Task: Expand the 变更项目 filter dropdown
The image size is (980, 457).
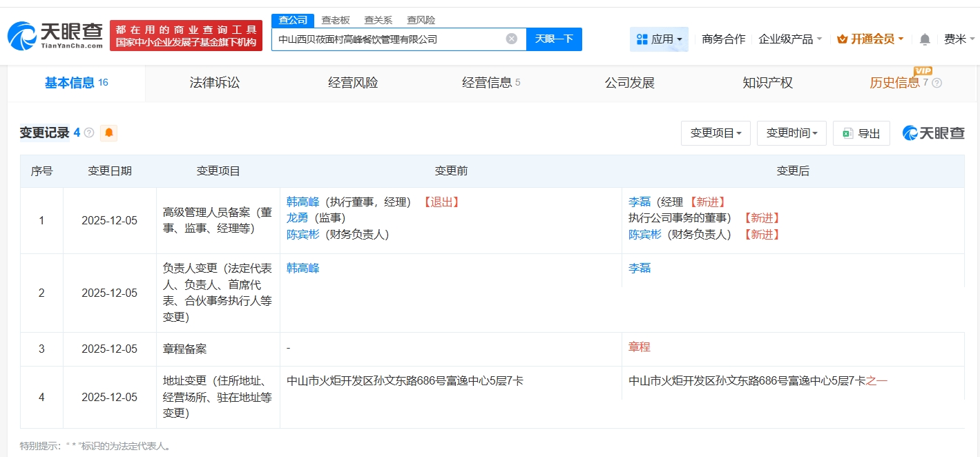Action: pyautogui.click(x=715, y=133)
